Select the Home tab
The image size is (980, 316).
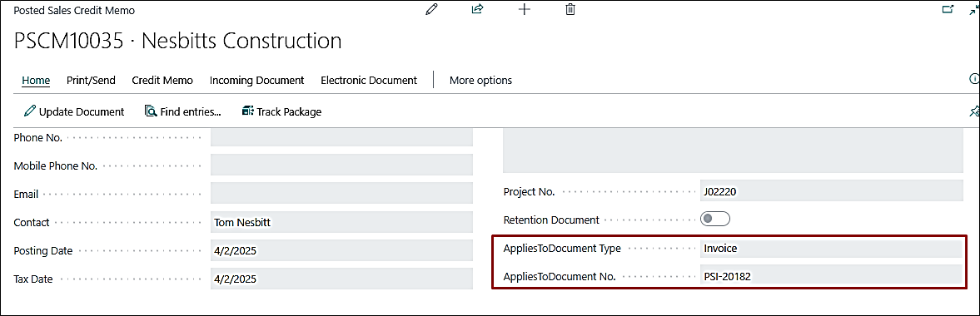click(36, 80)
